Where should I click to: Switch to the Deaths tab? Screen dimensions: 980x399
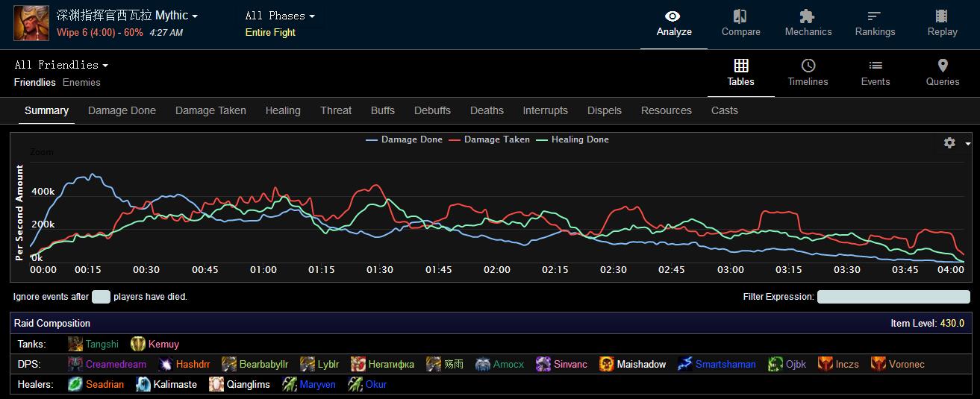[487, 110]
